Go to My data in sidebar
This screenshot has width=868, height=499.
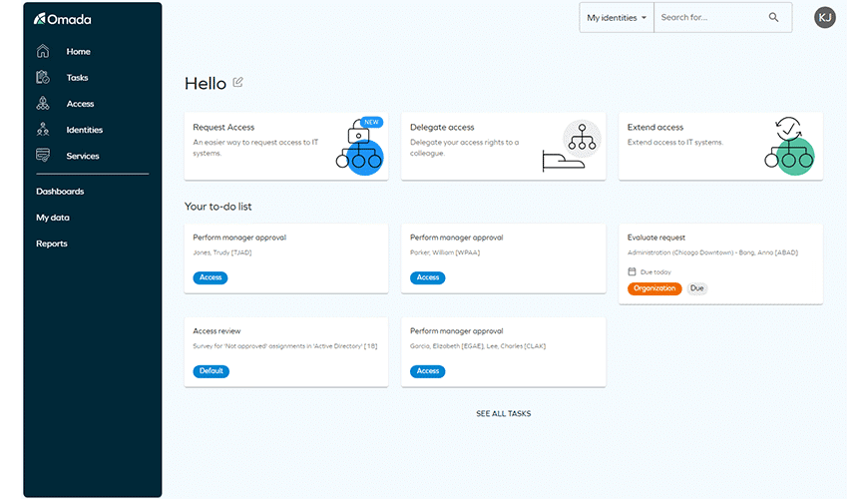coord(53,218)
